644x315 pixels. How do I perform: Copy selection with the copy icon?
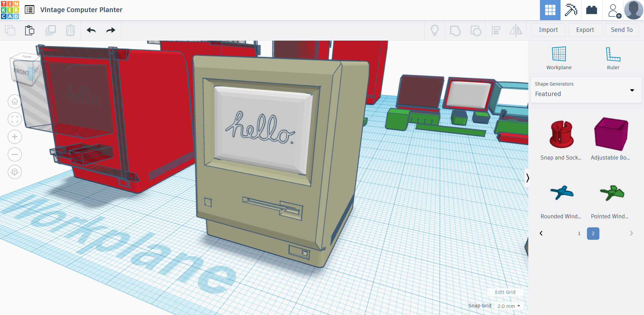coord(10,30)
